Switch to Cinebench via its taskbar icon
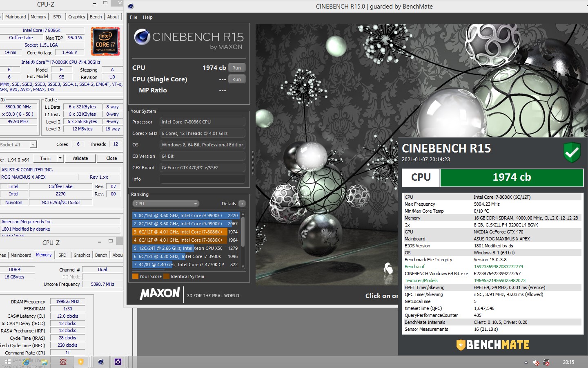Screen dimensions: 588x368 coord(101,362)
